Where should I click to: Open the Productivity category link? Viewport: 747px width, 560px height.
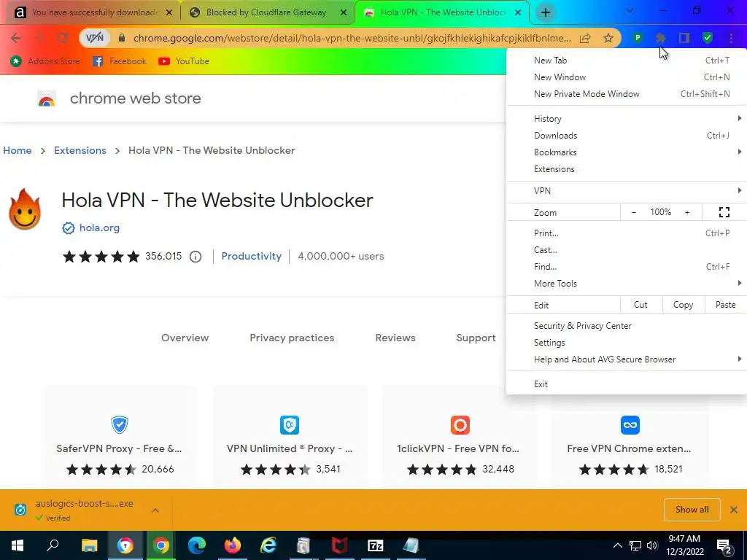[x=252, y=256]
